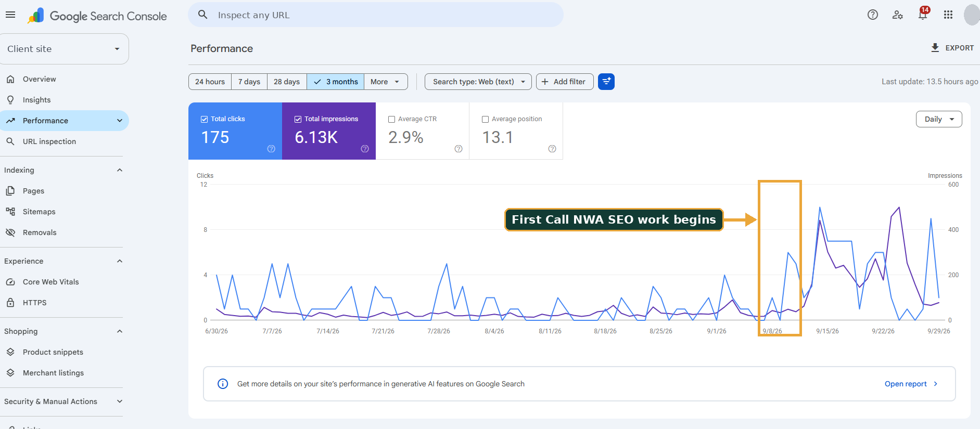The image size is (980, 429).
Task: Click the search magnifier icon
Action: coord(203,15)
